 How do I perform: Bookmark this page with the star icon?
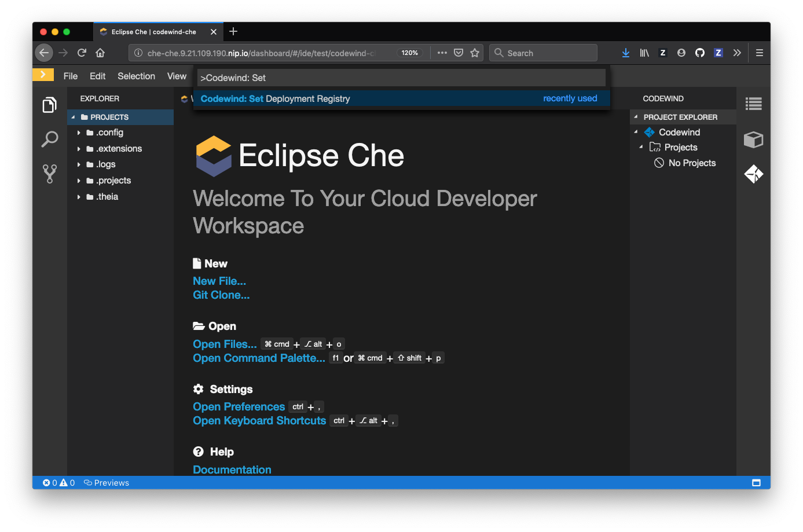(475, 53)
